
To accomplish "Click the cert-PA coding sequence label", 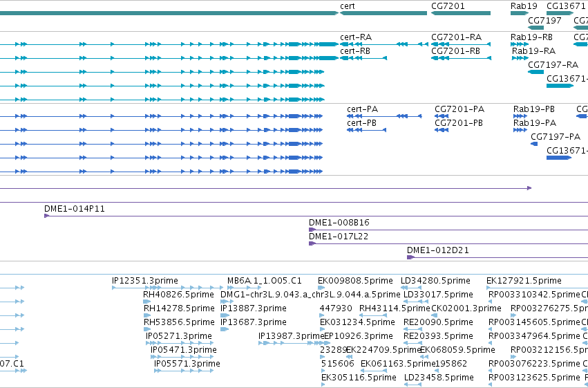I will point(362,109).
